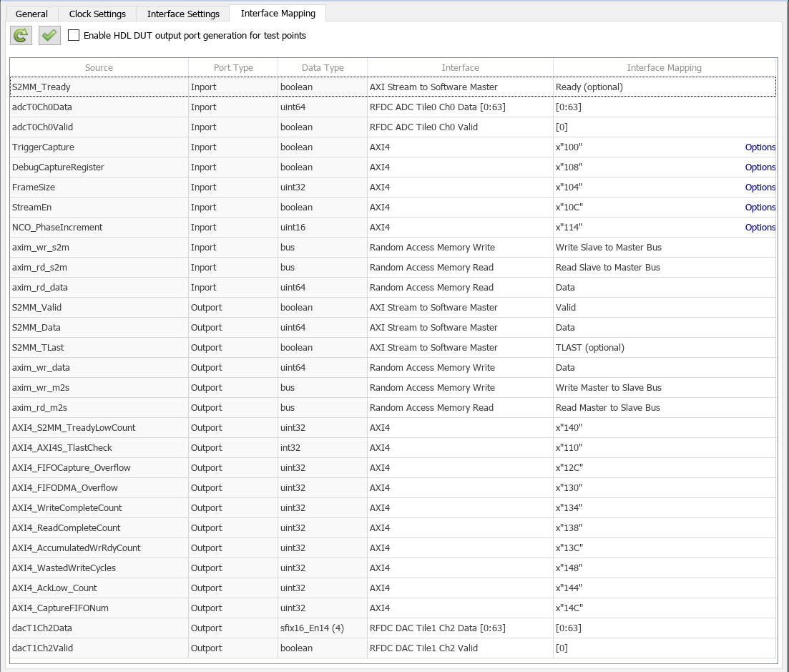The width and height of the screenshot is (789, 672).
Task: Enable HDL DUT output port generation checkbox
Action: (x=74, y=35)
